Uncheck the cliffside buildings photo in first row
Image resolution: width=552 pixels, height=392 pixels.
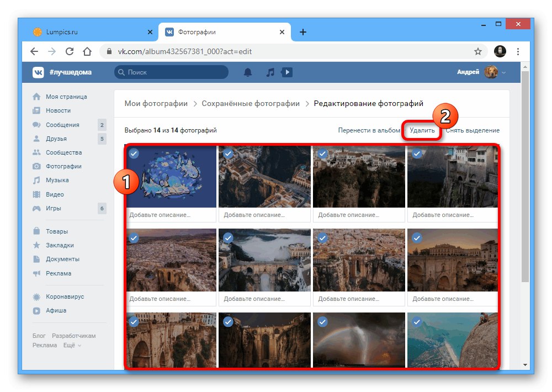(x=417, y=153)
